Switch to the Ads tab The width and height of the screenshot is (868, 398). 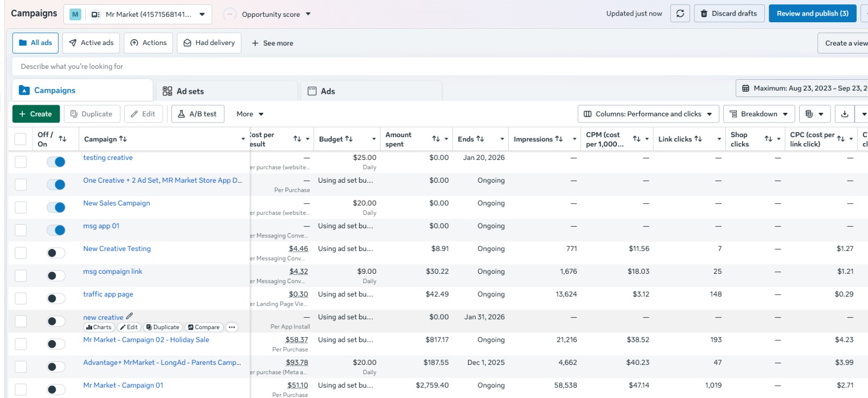(371, 91)
